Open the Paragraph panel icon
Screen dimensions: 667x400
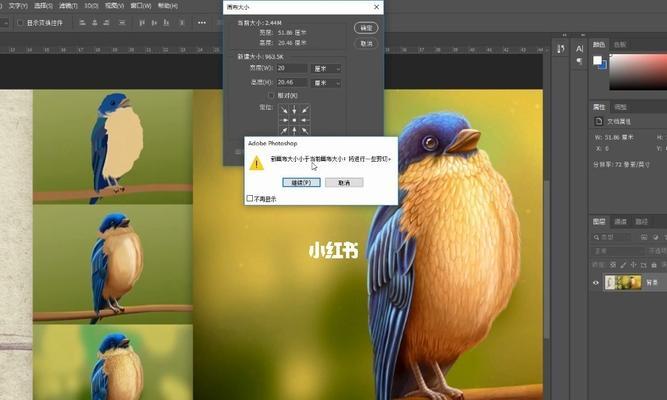coord(579,61)
